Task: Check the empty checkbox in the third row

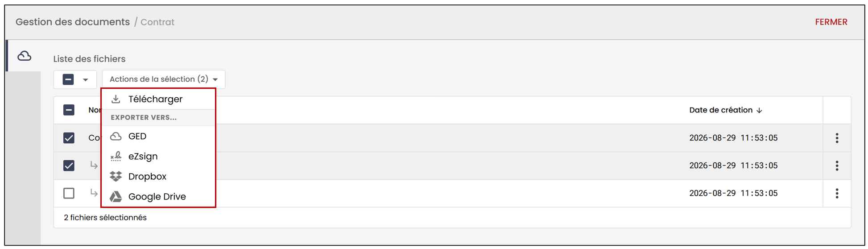Action: point(69,193)
